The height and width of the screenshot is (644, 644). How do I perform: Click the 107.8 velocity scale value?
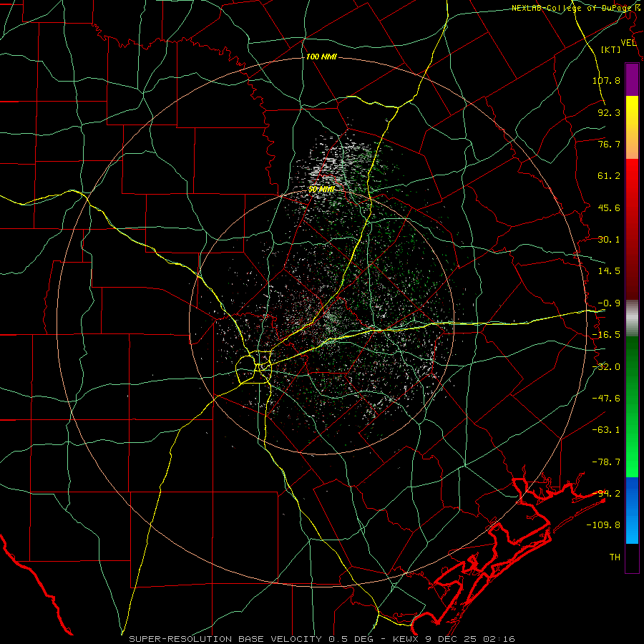606,80
